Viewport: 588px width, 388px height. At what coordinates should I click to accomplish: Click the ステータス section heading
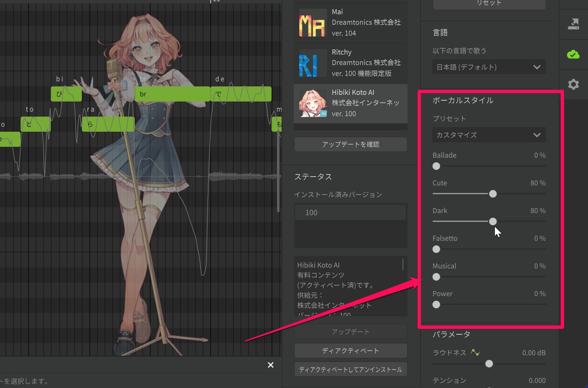[313, 177]
